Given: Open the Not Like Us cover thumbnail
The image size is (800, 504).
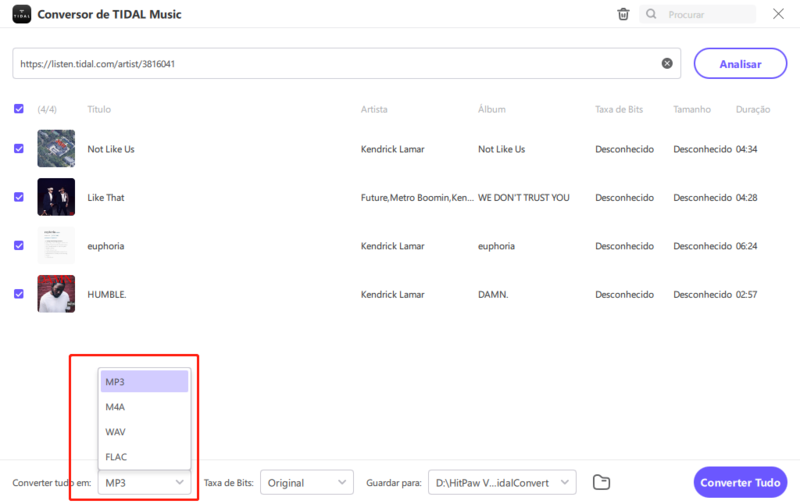Looking at the screenshot, I should click(x=56, y=148).
